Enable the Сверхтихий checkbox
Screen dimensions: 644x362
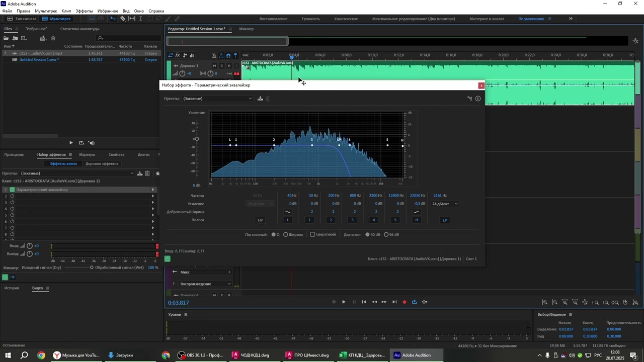(x=312, y=234)
